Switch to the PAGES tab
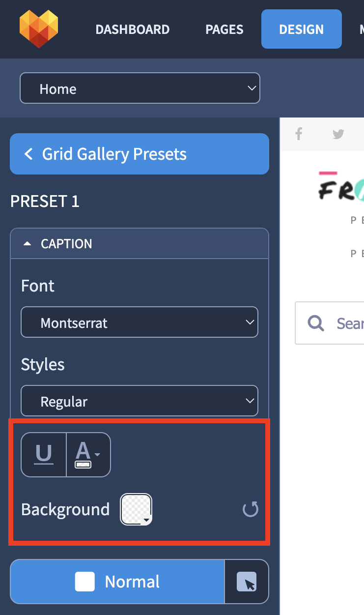 pyautogui.click(x=224, y=29)
